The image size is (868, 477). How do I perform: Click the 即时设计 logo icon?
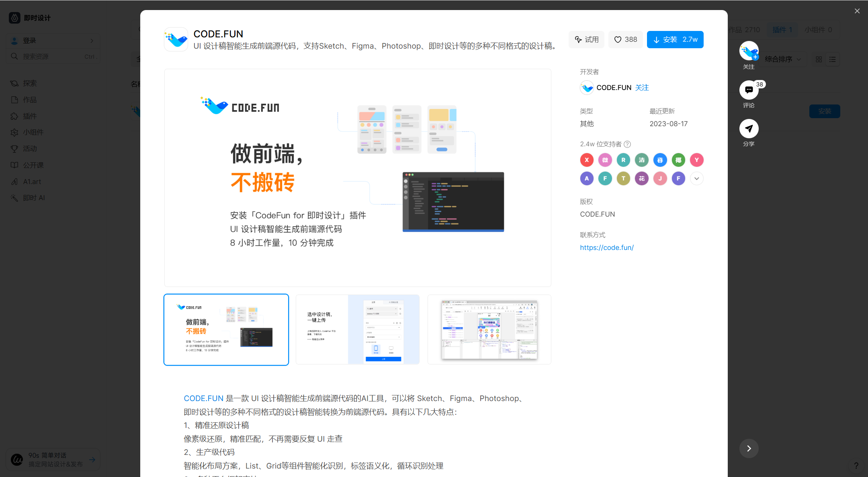(x=15, y=18)
